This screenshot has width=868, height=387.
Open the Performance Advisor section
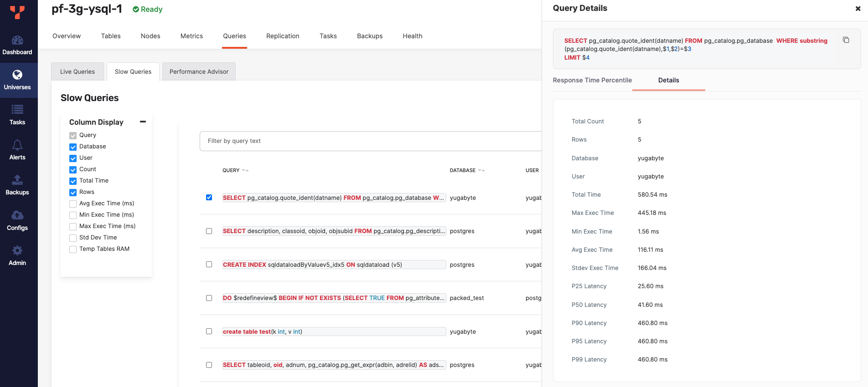pyautogui.click(x=199, y=71)
